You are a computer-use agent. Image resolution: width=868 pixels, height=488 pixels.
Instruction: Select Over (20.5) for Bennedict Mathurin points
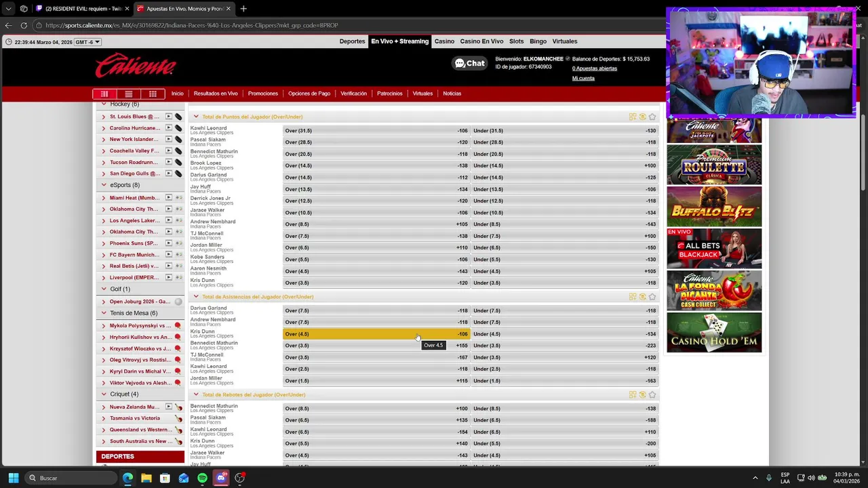[x=376, y=154]
